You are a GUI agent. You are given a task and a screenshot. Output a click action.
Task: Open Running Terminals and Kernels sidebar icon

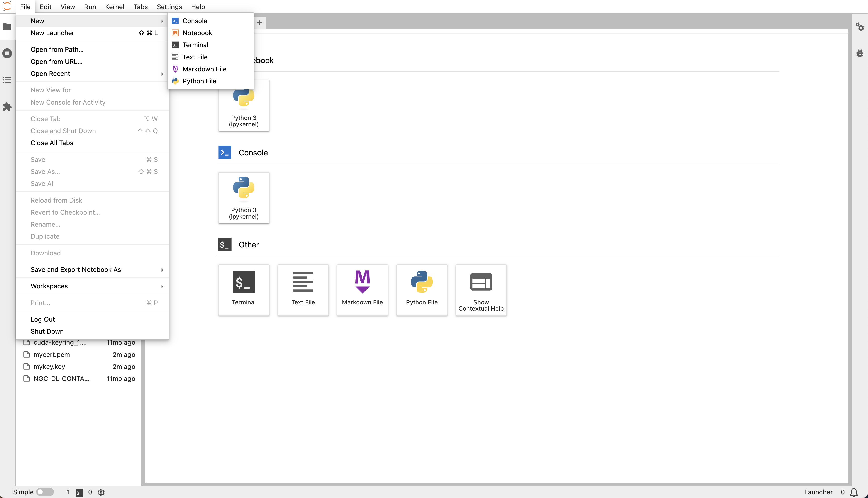(7, 53)
